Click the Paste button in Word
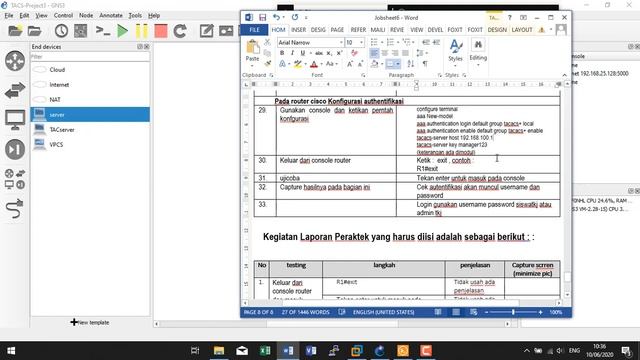 coord(252,51)
